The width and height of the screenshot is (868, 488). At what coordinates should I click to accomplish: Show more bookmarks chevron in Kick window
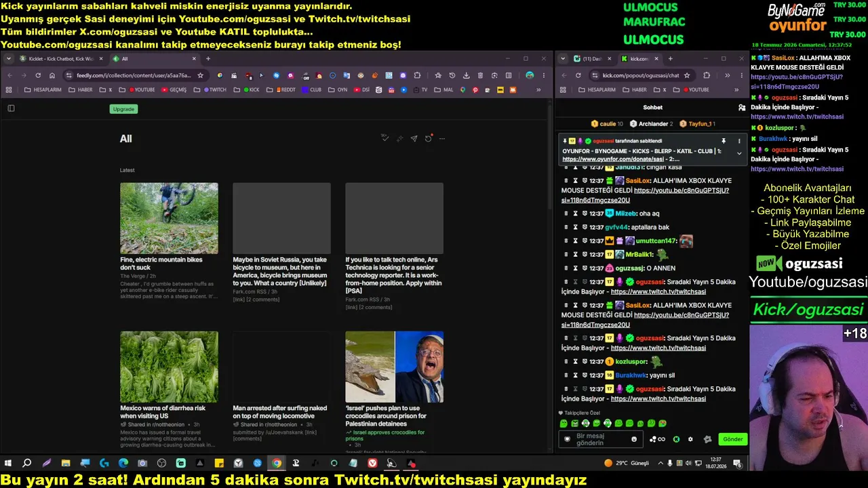[736, 89]
